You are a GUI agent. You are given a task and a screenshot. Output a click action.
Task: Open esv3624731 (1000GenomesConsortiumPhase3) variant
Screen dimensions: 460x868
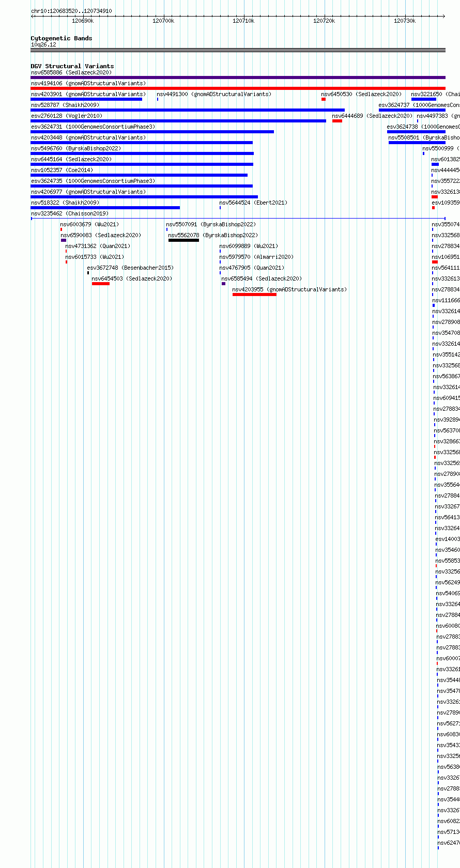(93, 127)
